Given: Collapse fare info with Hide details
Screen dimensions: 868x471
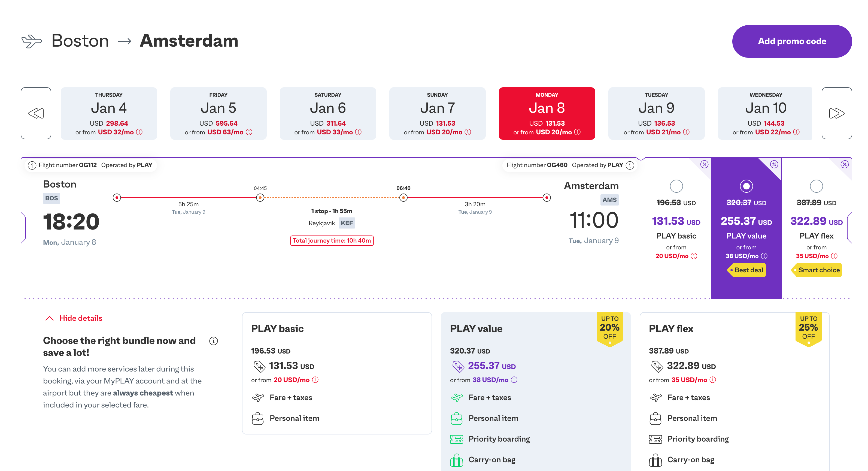Looking at the screenshot, I should (x=81, y=318).
